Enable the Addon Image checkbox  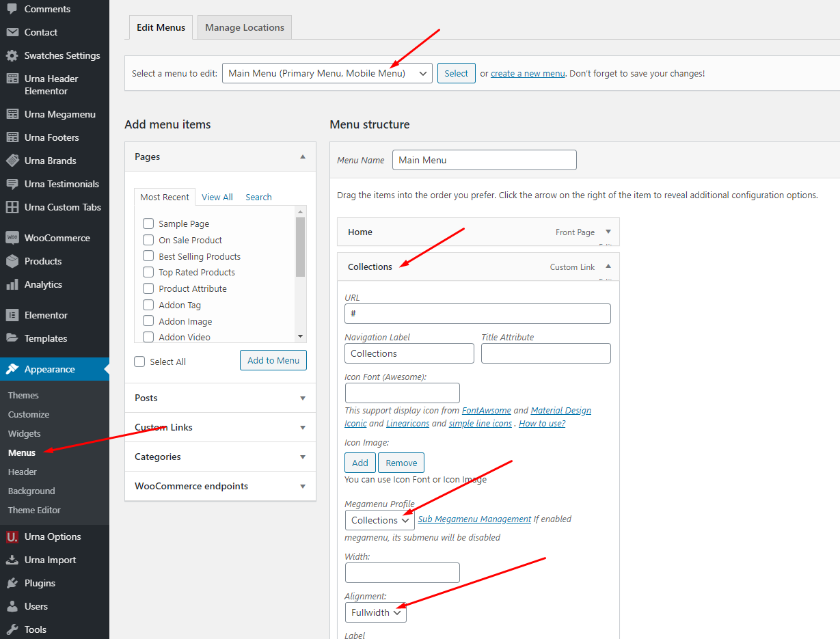click(148, 321)
